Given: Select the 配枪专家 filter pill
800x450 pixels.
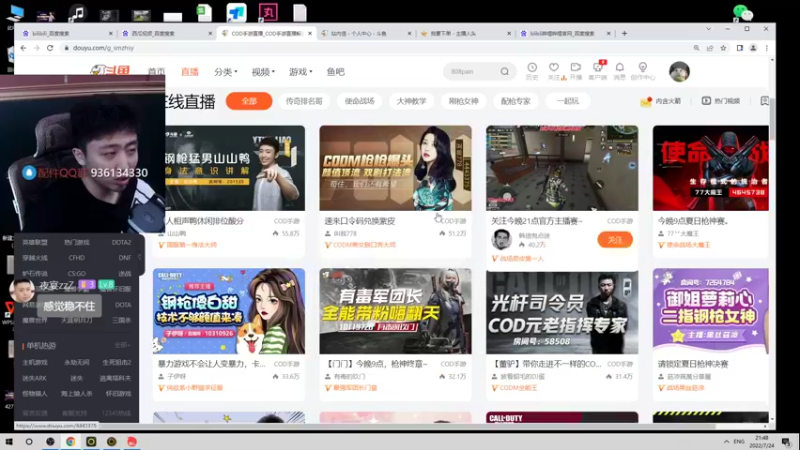Looking at the screenshot, I should (x=515, y=101).
